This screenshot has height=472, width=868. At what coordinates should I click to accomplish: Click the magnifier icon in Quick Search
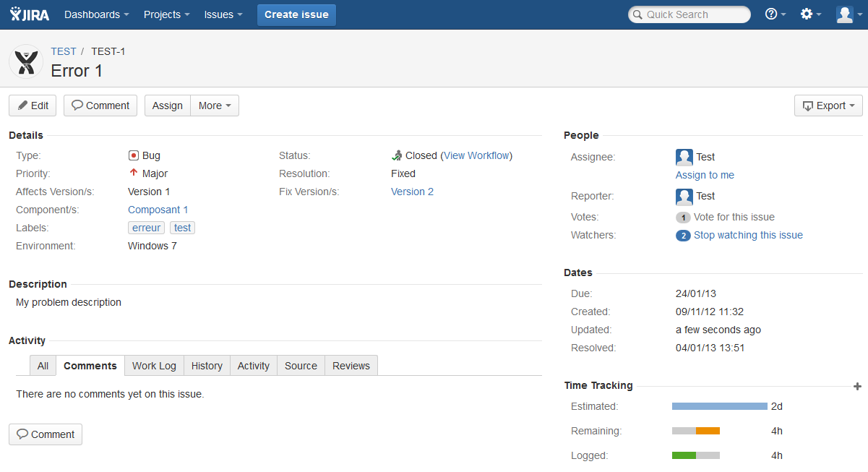tap(637, 14)
